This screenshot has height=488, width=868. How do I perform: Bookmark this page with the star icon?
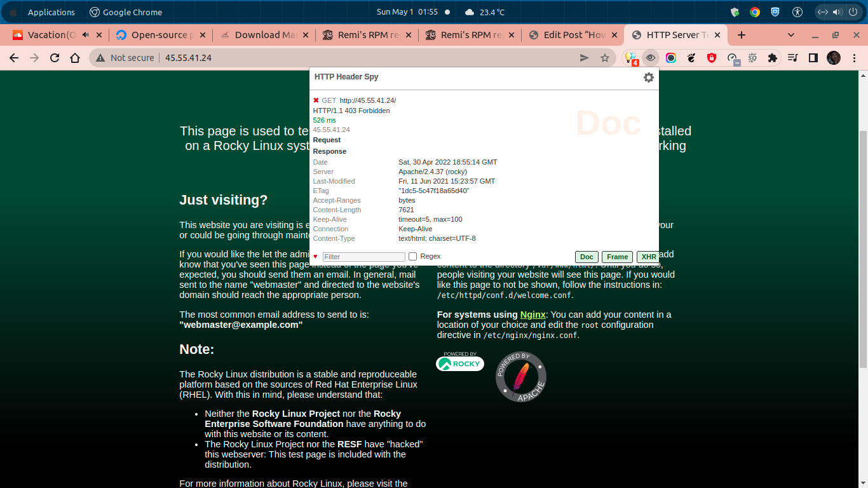(604, 58)
